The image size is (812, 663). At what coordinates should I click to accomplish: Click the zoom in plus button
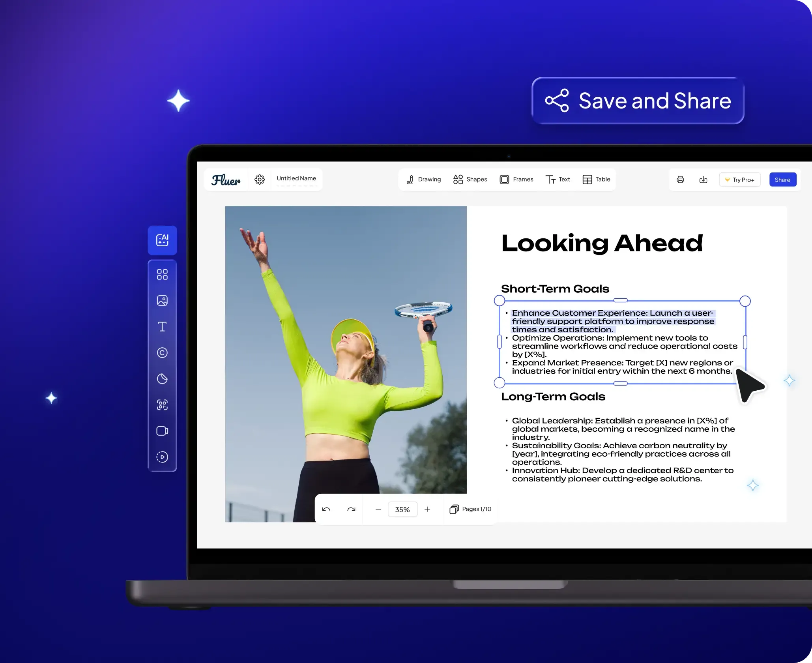point(427,509)
